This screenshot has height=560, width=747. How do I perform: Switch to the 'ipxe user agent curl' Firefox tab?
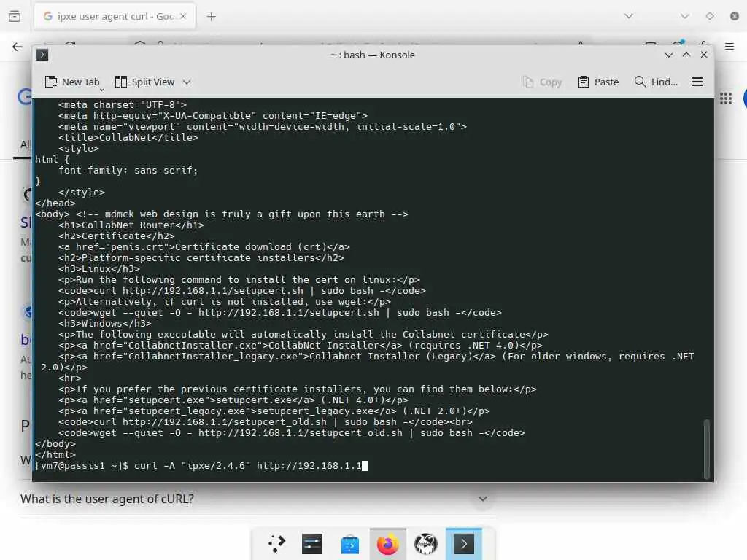pyautogui.click(x=115, y=17)
